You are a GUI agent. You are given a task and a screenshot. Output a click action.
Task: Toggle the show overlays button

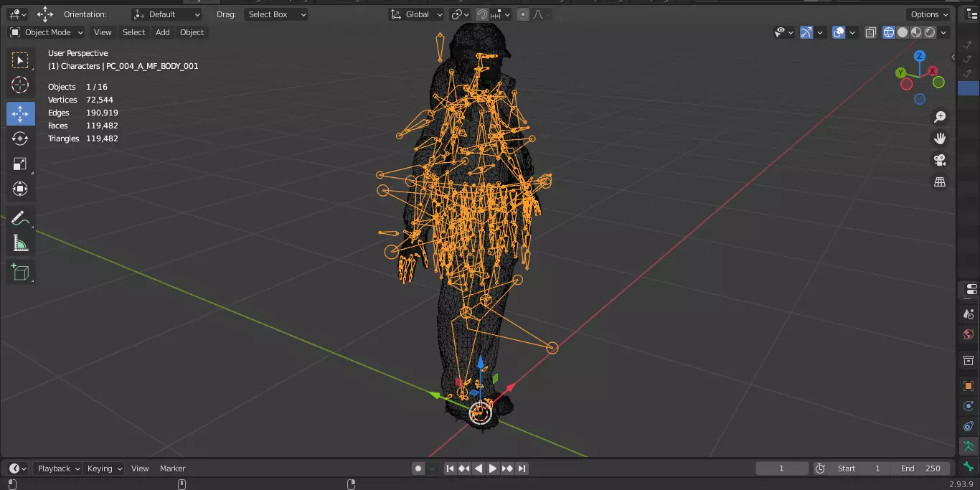pos(839,32)
